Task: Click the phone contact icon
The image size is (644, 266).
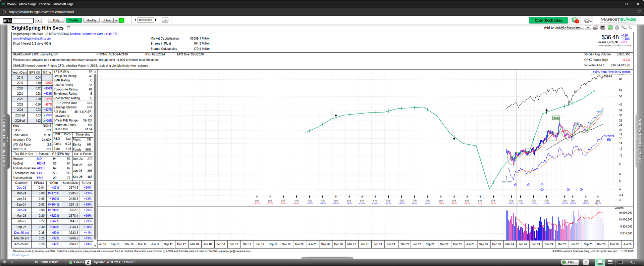Action: click(x=631, y=28)
